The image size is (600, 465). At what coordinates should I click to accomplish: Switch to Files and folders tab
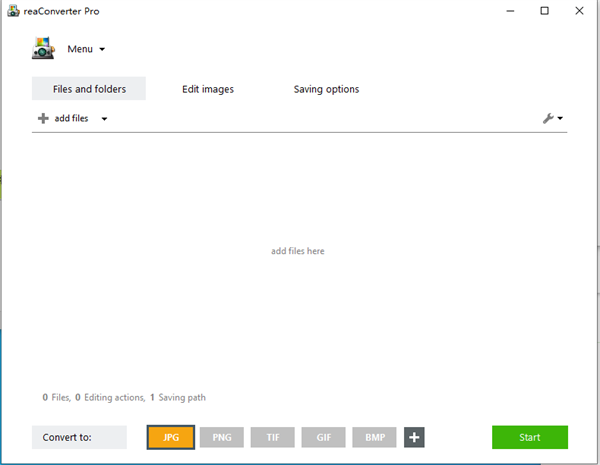tap(89, 89)
